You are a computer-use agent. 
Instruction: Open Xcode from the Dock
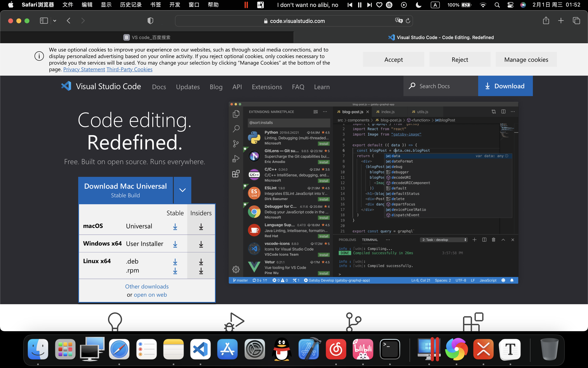[309, 349]
